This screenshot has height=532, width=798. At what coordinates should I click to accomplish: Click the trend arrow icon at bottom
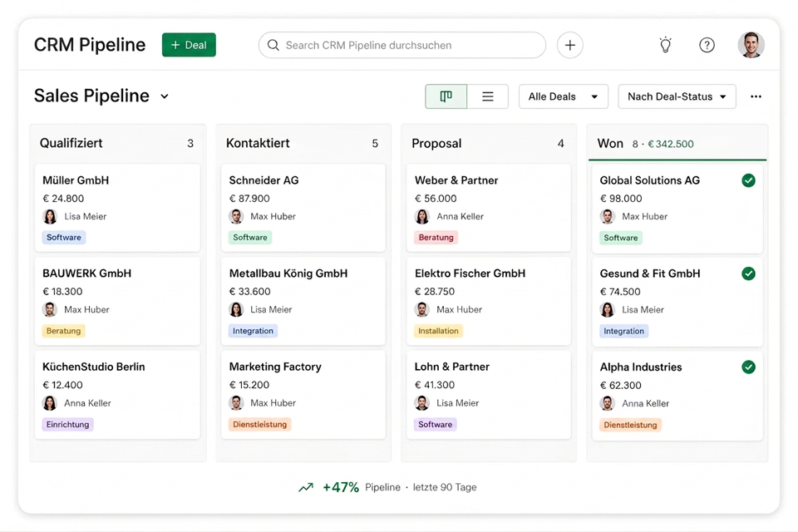(x=306, y=487)
